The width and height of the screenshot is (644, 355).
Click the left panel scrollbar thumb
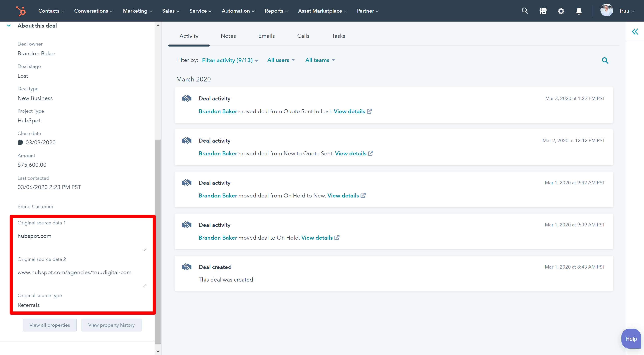coord(158,241)
